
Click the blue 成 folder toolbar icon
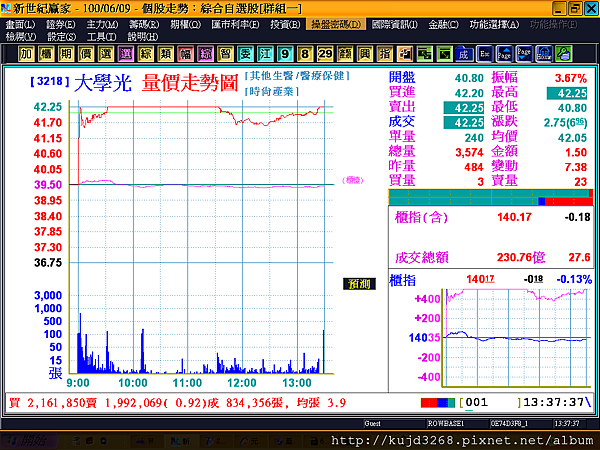pyautogui.click(x=464, y=54)
